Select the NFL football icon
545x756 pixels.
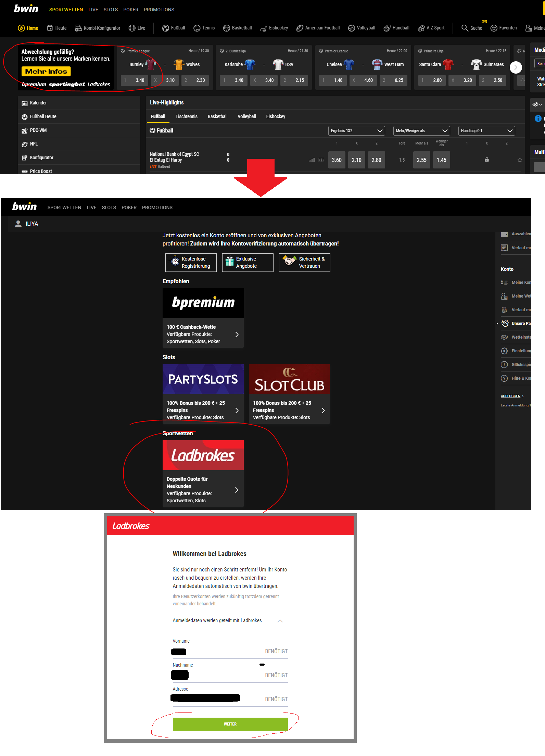[x=25, y=144]
